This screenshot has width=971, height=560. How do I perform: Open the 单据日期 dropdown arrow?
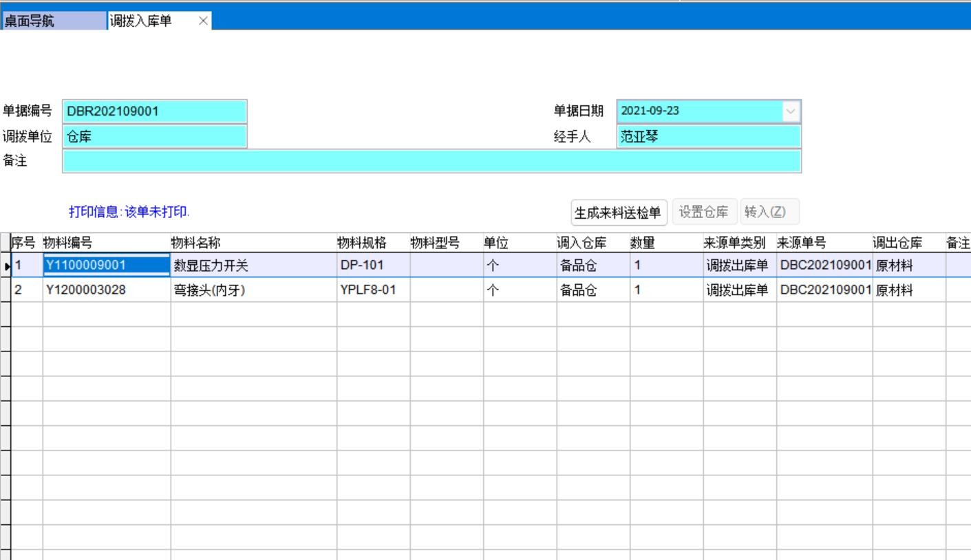[791, 111]
